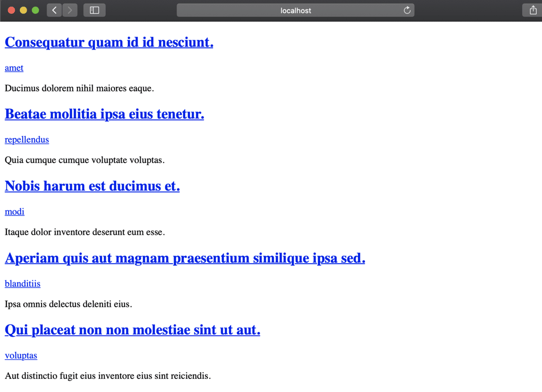Click the localhost address bar
The image size is (542, 392).
(x=295, y=10)
